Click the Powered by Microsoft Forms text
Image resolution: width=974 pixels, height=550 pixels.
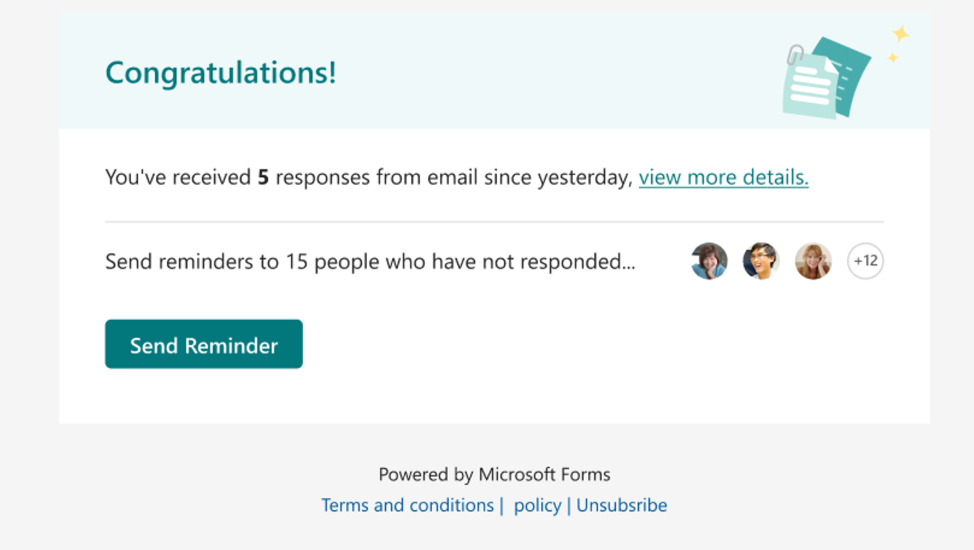[x=494, y=474]
